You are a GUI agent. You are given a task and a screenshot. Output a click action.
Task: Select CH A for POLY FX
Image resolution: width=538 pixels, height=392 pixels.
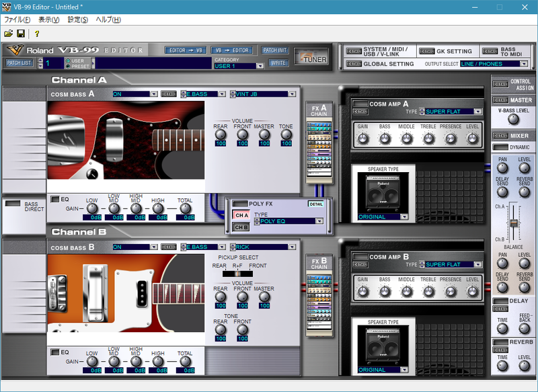[x=241, y=215]
